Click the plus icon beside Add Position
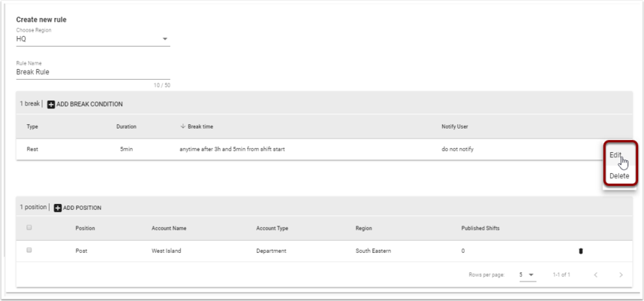Image resolution: width=644 pixels, height=301 pixels. [x=58, y=208]
